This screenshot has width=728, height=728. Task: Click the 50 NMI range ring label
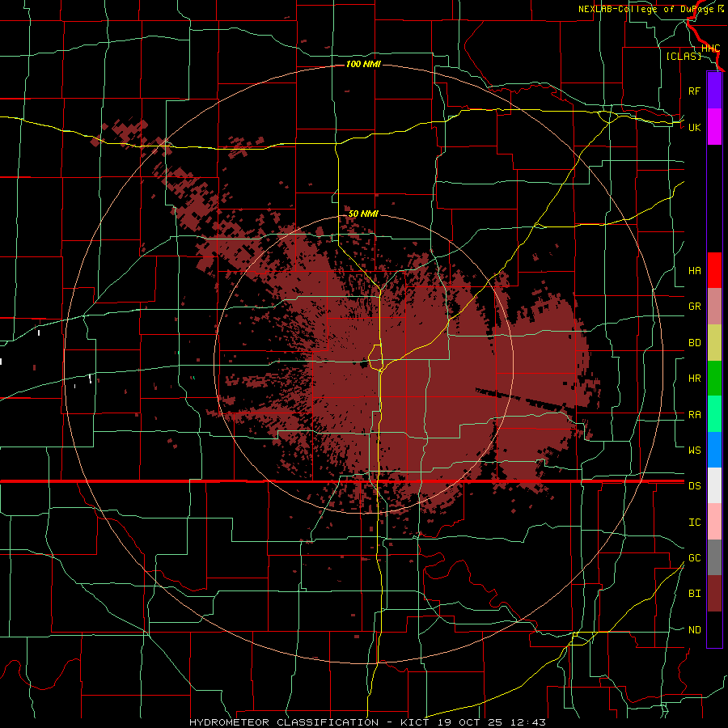363,214
